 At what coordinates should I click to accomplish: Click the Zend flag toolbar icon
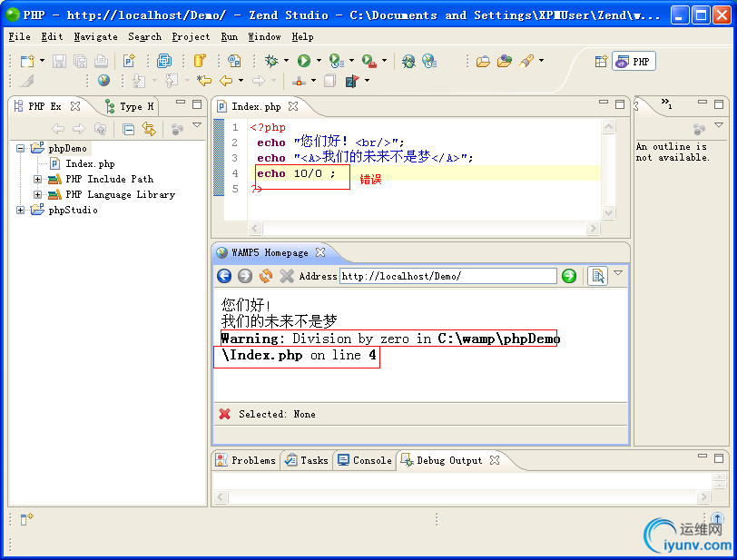(x=352, y=81)
